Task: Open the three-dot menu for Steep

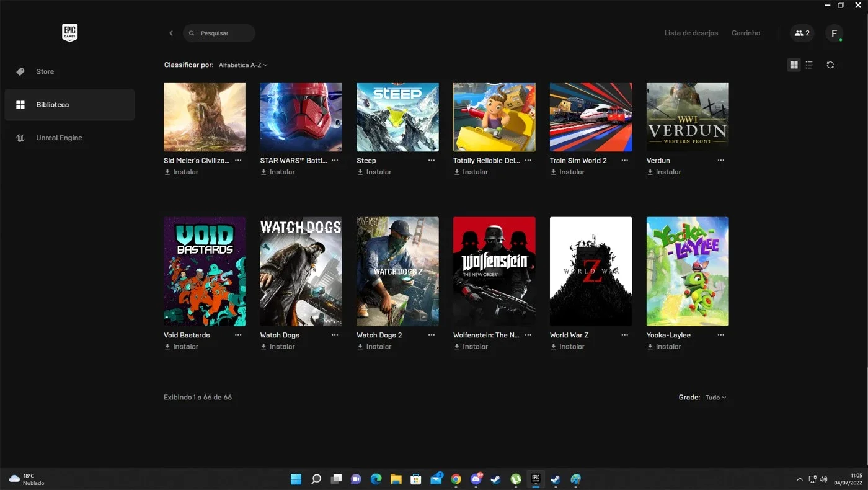Action: click(432, 160)
